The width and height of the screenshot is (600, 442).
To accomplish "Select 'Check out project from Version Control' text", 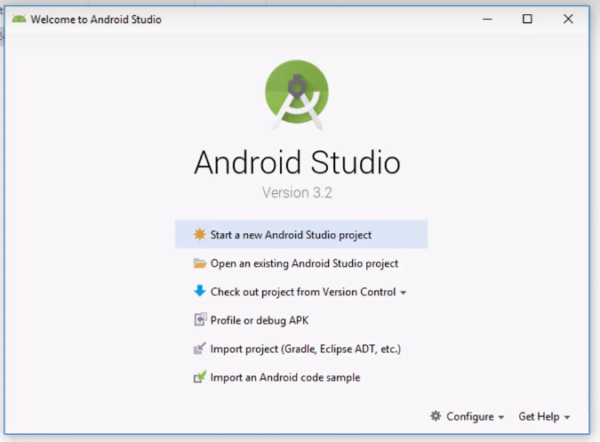I will click(303, 292).
